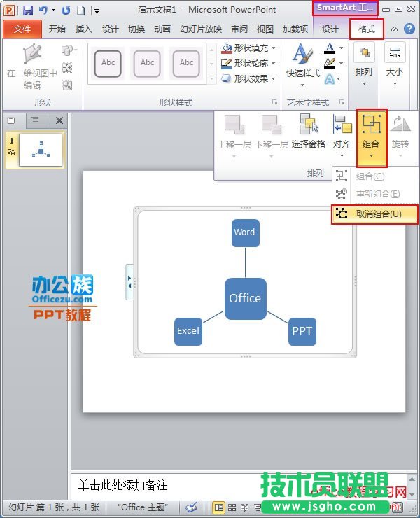This screenshot has height=518, width=420.
Task: Click the Size (大小) ribbon icon
Action: tap(395, 61)
